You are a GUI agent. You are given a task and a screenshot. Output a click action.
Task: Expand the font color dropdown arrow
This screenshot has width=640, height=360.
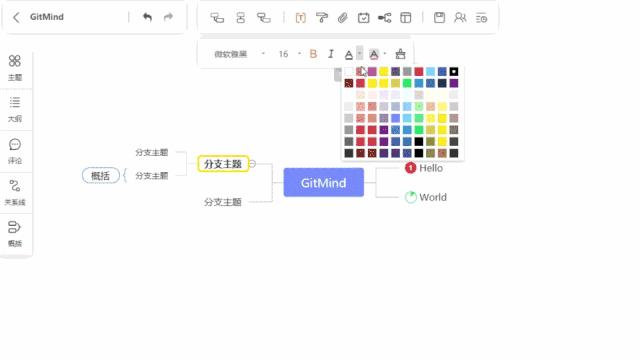coord(360,53)
